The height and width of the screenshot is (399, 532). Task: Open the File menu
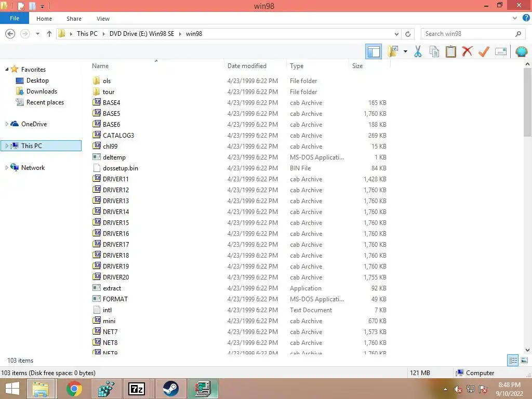[x=14, y=18]
